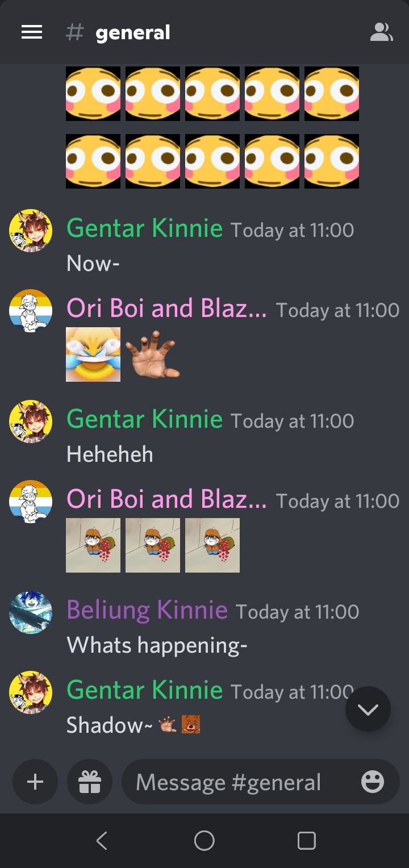Open the general channel title
This screenshot has width=409, height=868.
(x=133, y=32)
